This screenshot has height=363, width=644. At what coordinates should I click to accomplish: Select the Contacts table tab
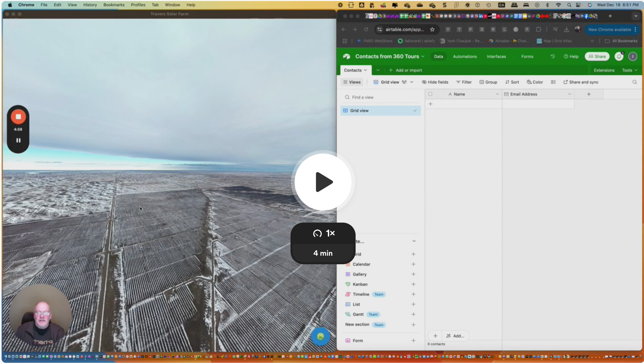(356, 70)
